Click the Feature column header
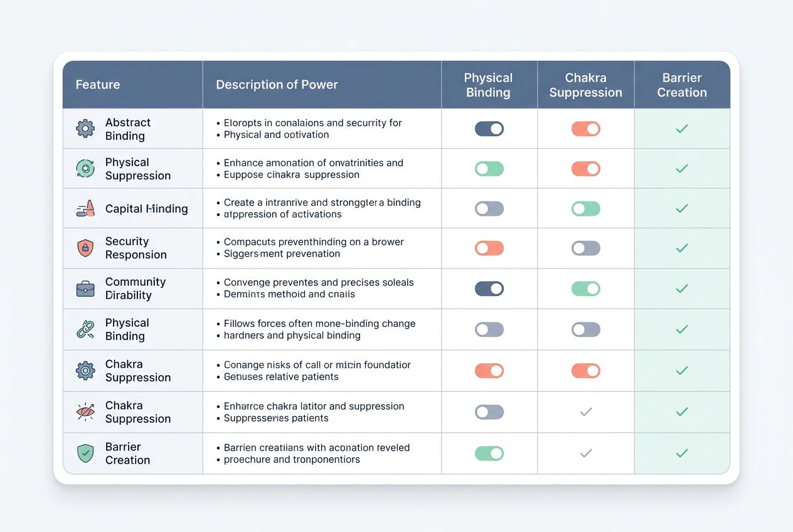This screenshot has width=793, height=532. [x=97, y=84]
